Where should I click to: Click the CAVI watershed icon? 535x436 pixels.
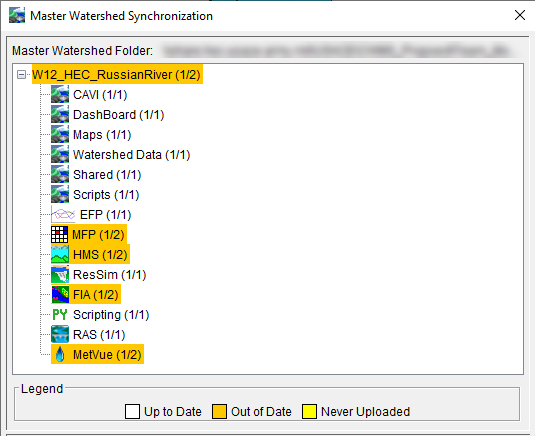click(x=60, y=95)
